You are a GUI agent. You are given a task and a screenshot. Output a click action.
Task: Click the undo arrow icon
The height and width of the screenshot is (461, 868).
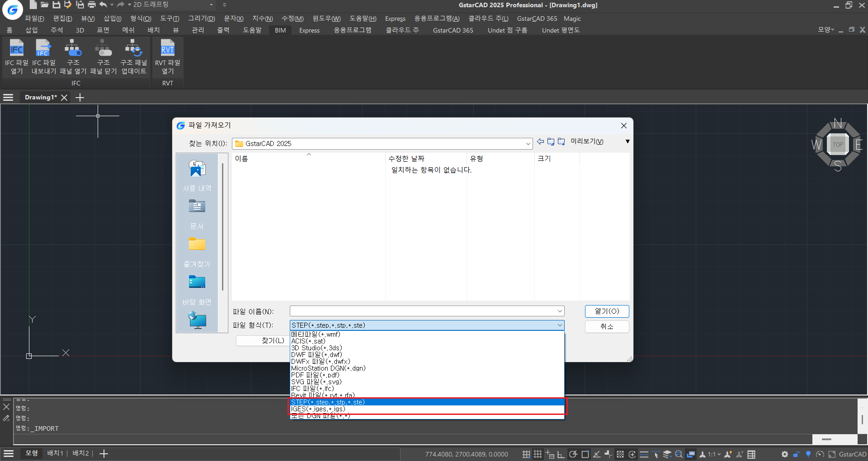104,5
